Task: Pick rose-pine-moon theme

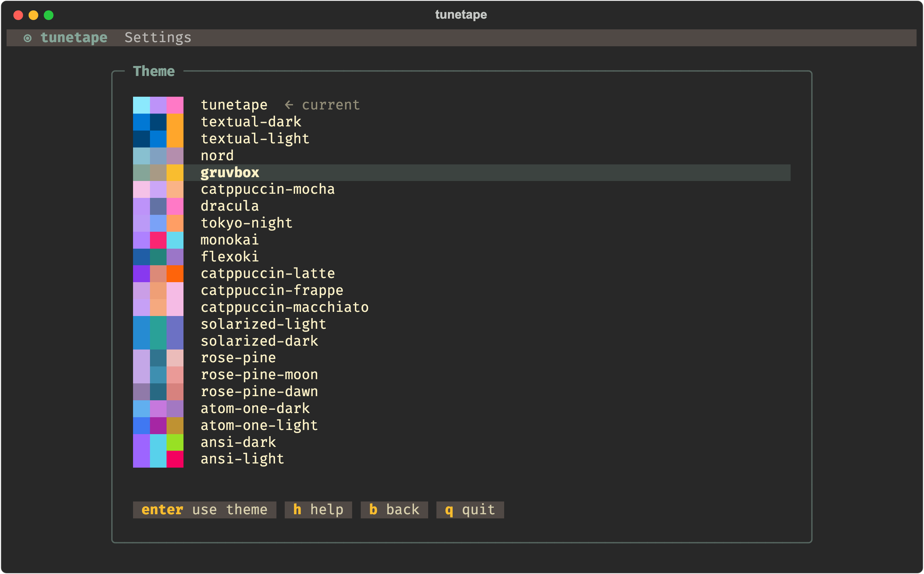Action: click(x=461, y=375)
